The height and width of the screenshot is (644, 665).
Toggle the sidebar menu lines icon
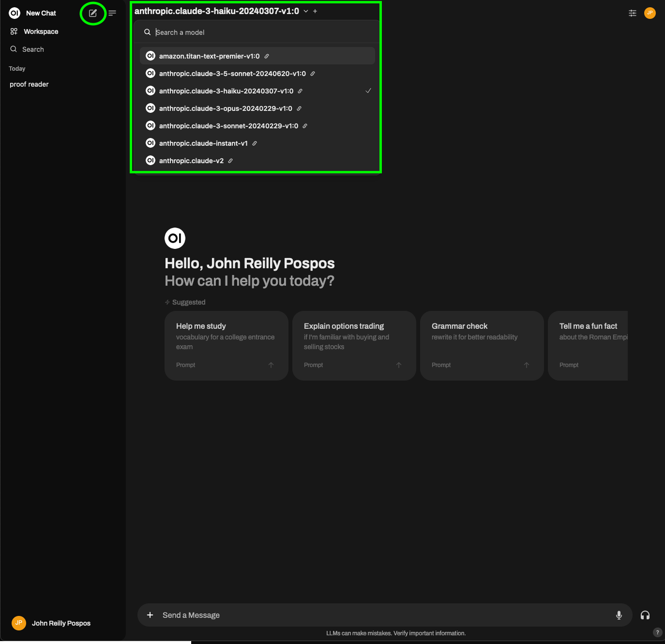[x=112, y=13]
